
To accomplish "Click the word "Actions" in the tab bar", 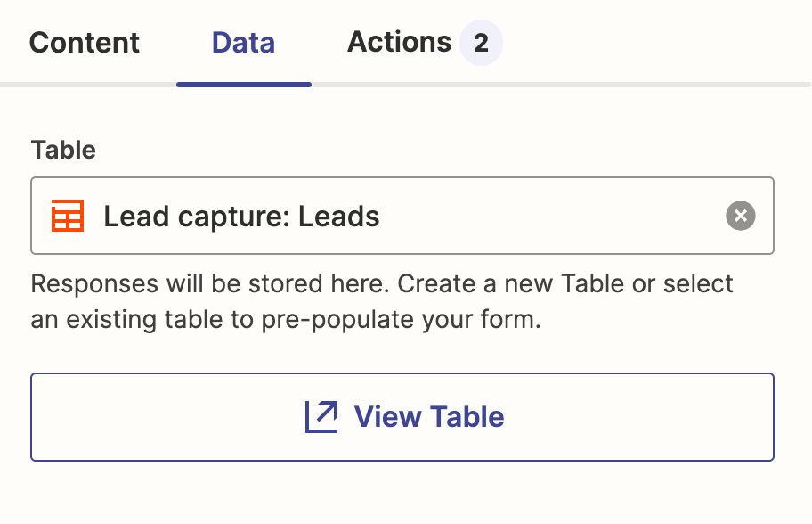I will click(x=399, y=43).
